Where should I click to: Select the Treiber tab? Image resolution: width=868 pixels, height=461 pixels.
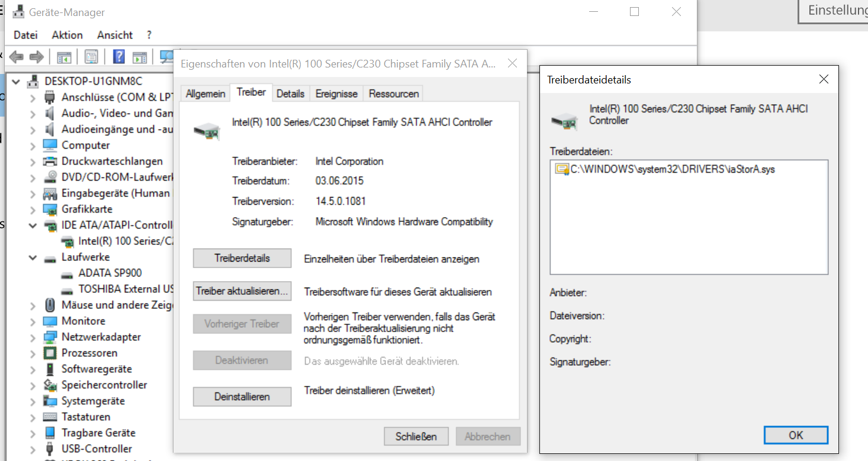(251, 92)
